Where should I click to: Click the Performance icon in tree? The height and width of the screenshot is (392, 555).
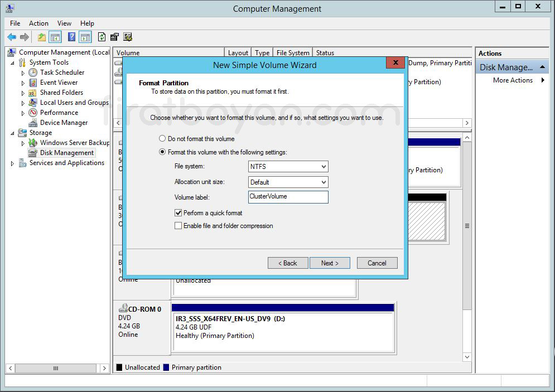coord(33,113)
